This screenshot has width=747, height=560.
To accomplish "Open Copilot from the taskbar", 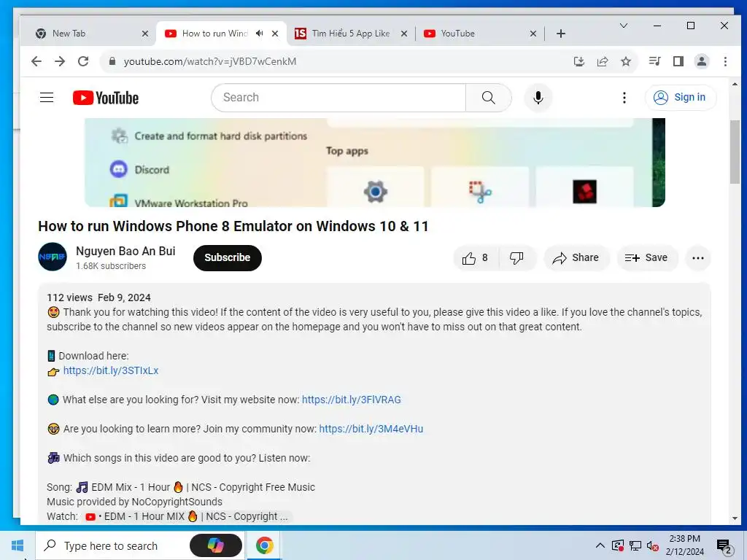I will 216,545.
